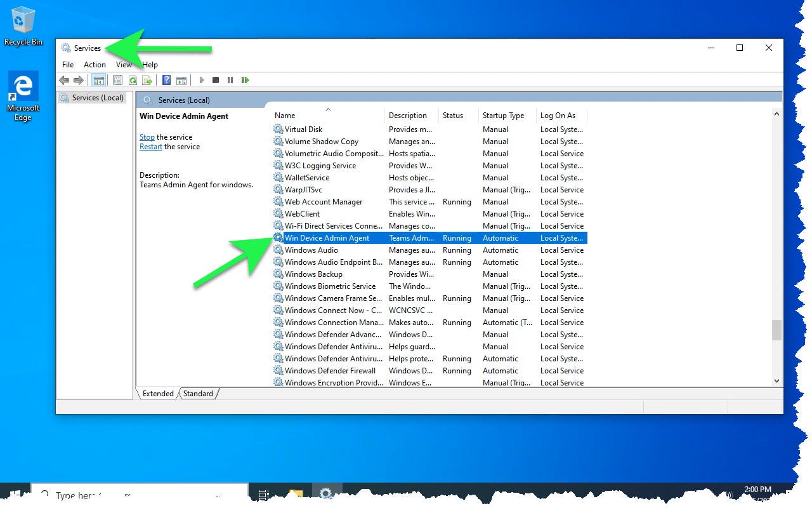Open the Action menu
This screenshot has width=812, height=508.
[x=95, y=64]
